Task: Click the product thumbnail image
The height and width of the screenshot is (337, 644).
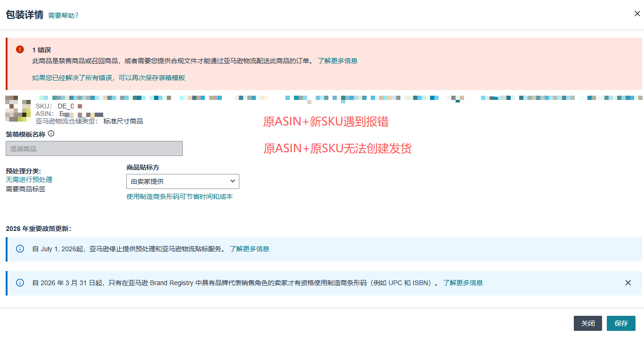Action: click(x=18, y=109)
